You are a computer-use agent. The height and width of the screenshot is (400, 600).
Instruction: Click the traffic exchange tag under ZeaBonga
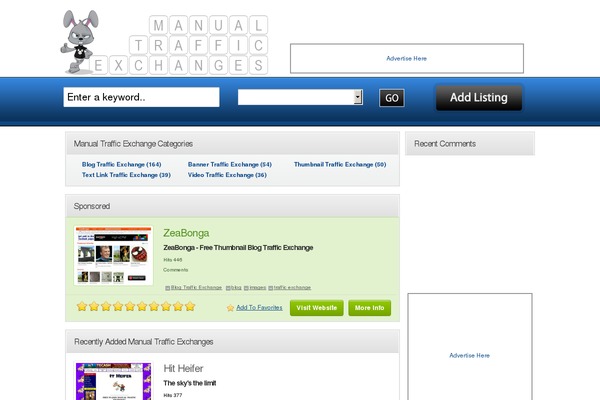point(292,287)
